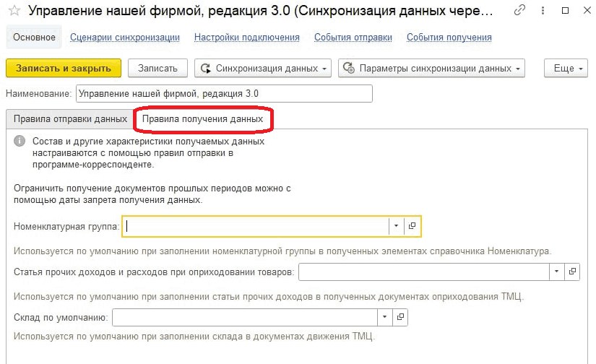Click Записать и закрыть button

coord(64,69)
